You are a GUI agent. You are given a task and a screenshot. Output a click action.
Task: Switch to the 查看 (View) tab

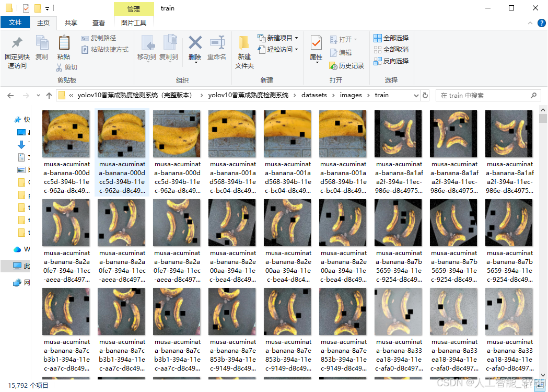click(x=99, y=22)
